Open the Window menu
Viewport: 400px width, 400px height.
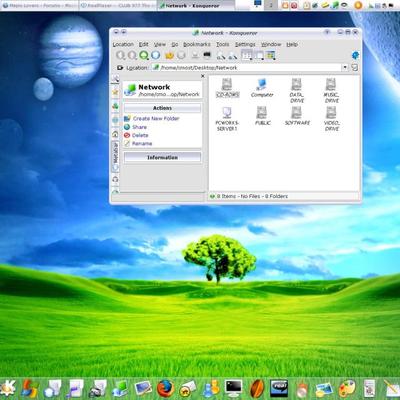271,44
